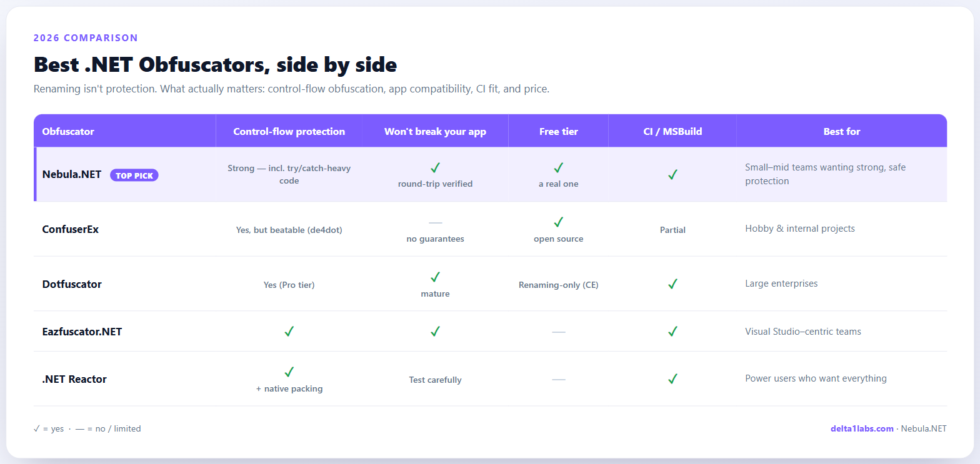Click Nebula.NET's "Won't break your app" checkmark

436,167
